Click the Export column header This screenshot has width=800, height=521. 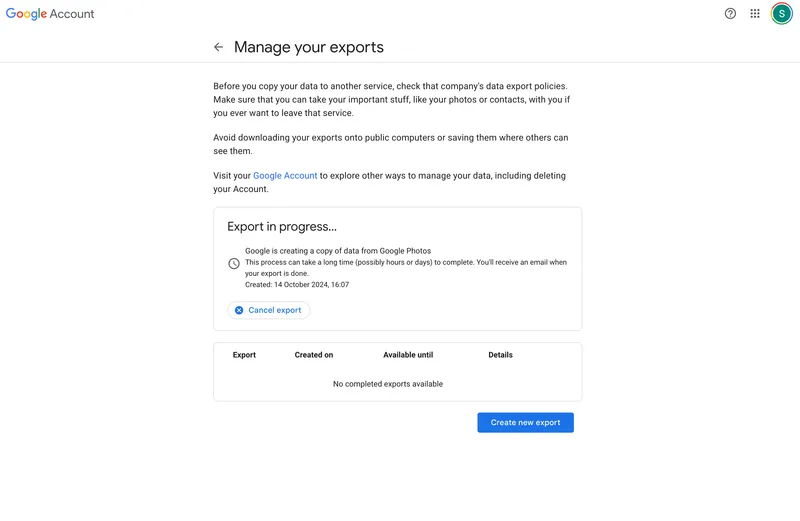coord(244,355)
